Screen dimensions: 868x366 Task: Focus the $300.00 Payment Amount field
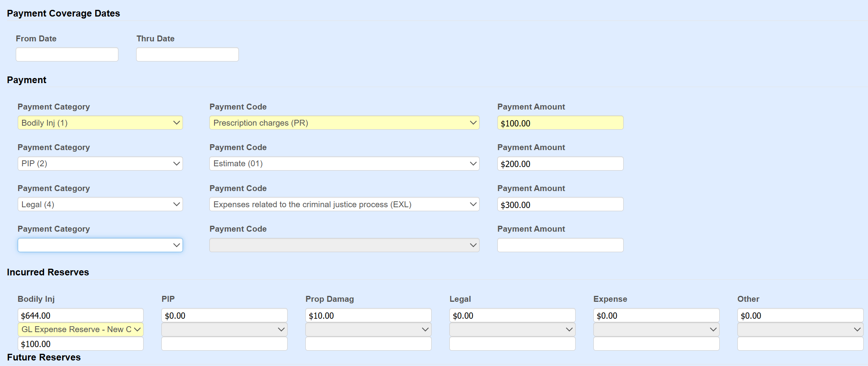[560, 204]
